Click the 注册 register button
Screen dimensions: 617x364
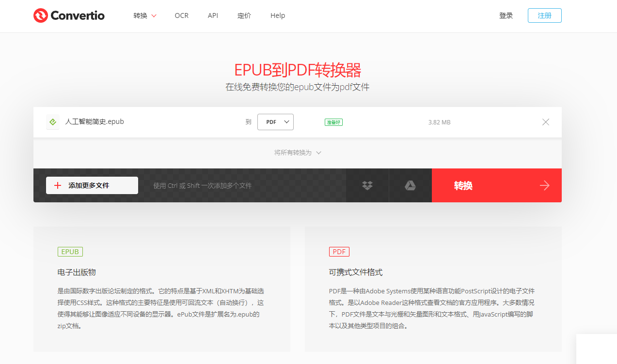[545, 15]
